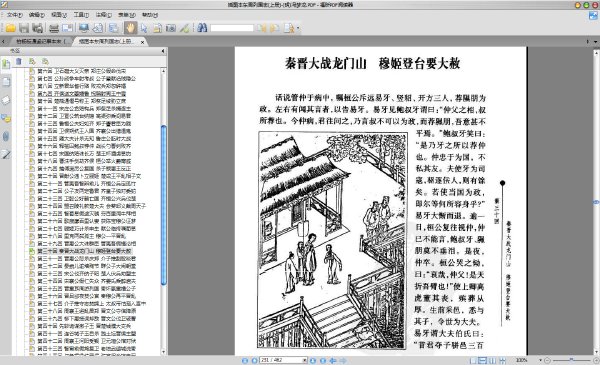Click the rotate page icon
600x365 pixels.
coord(98,28)
